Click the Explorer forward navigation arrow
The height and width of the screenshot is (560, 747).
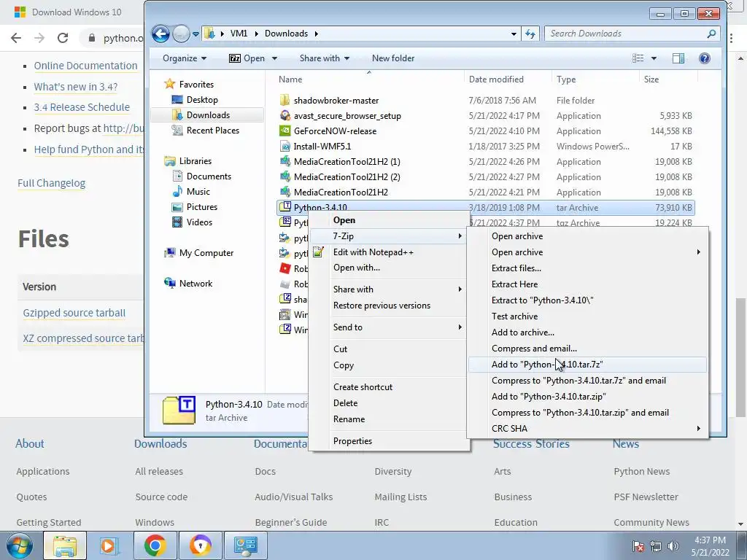coord(181,34)
